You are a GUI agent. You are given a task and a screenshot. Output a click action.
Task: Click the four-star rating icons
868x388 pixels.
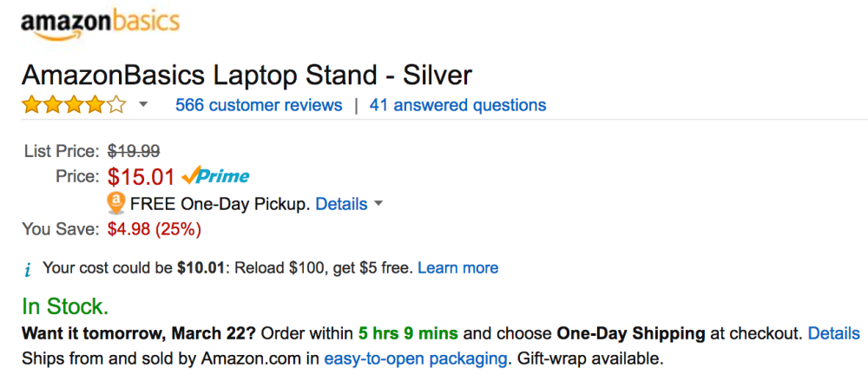[74, 105]
